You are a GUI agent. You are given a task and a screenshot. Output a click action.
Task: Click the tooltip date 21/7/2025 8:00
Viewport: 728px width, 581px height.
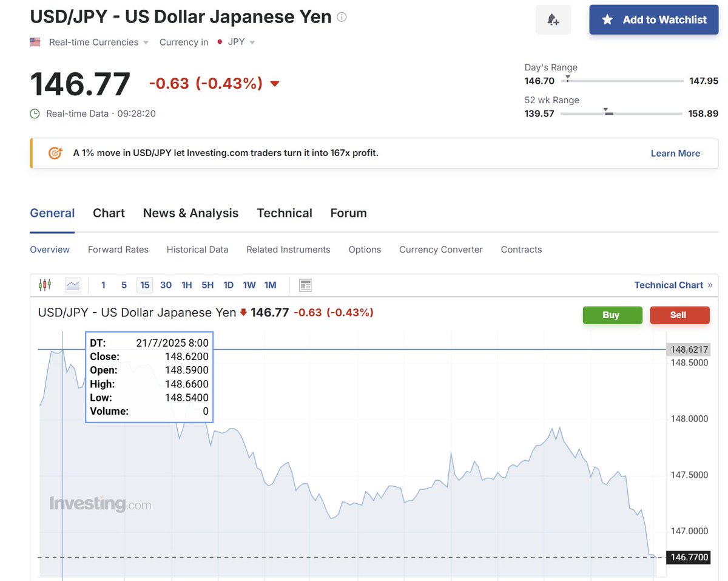[x=174, y=343]
